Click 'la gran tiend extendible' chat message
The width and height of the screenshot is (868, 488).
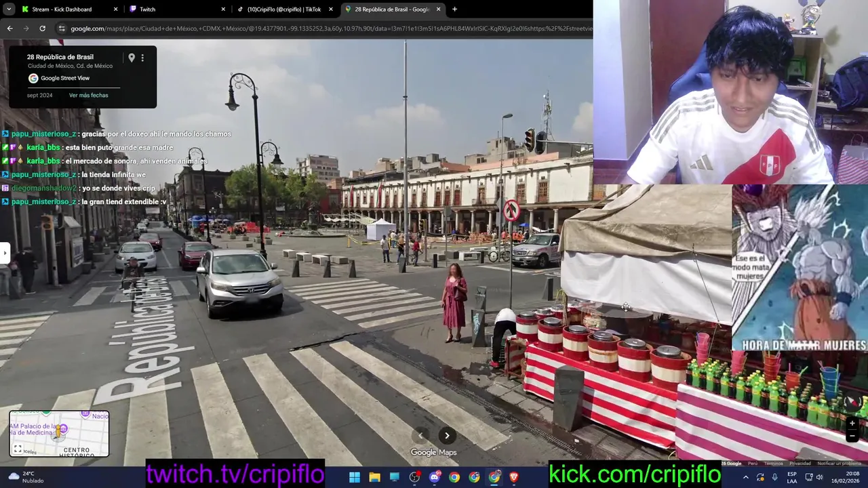point(84,202)
